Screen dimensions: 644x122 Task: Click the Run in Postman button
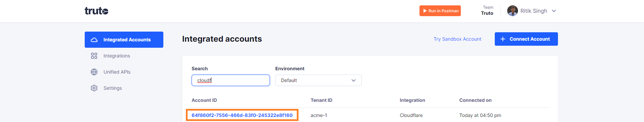point(440,11)
